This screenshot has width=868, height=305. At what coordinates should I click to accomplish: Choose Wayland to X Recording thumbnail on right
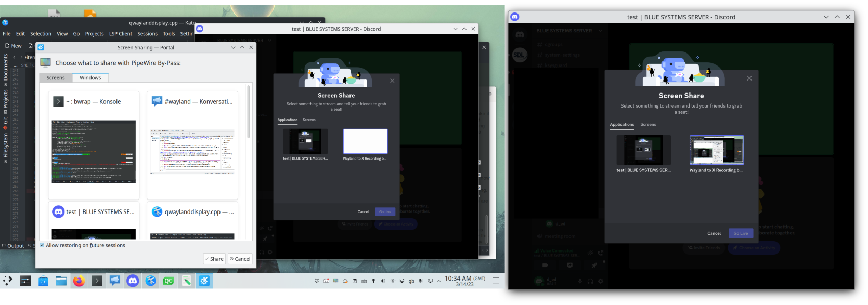[x=716, y=151]
